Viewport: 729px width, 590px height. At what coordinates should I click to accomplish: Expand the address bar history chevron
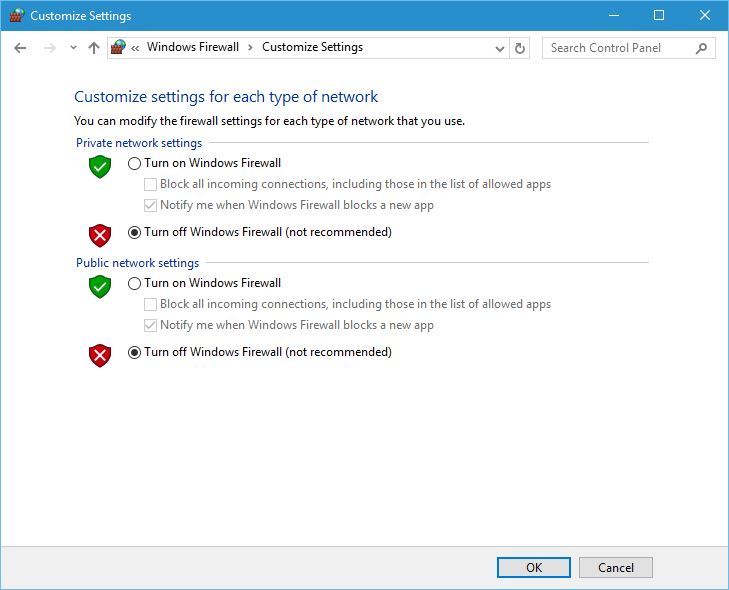click(x=500, y=48)
